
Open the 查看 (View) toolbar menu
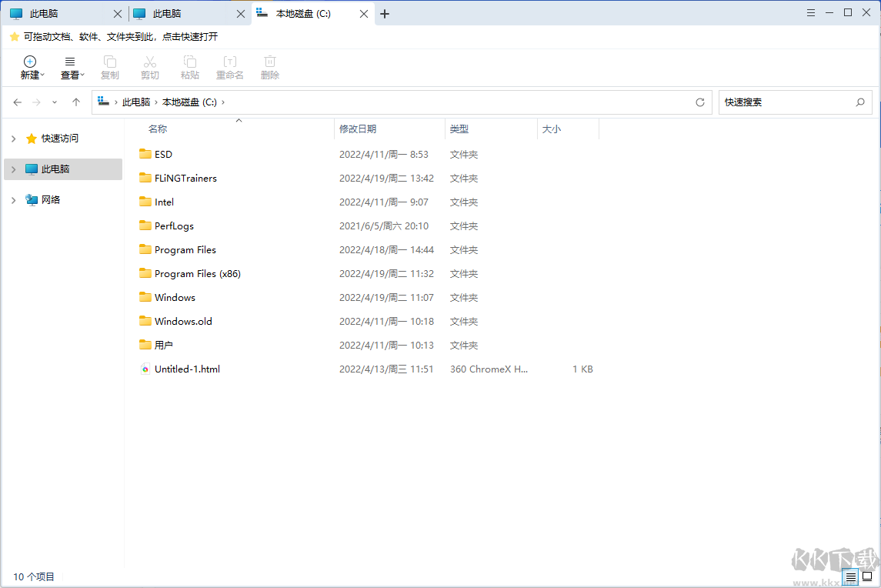(x=70, y=62)
